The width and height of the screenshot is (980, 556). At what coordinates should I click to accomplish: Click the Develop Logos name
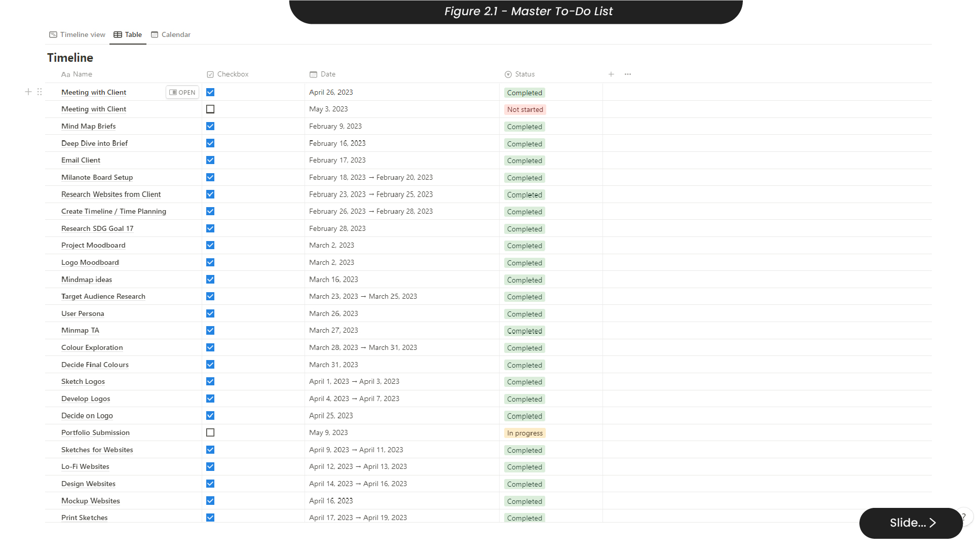click(86, 399)
